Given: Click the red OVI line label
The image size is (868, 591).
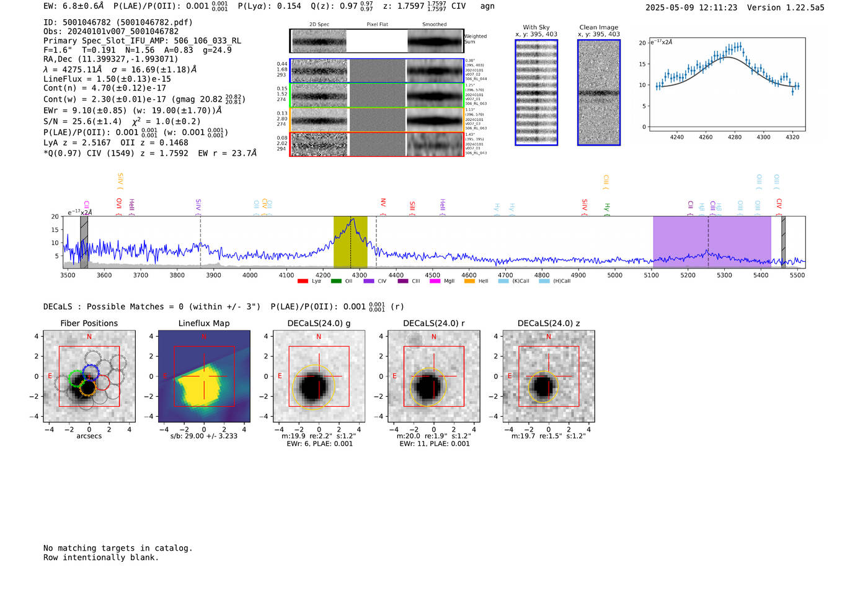Looking at the screenshot, I should coord(119,207).
